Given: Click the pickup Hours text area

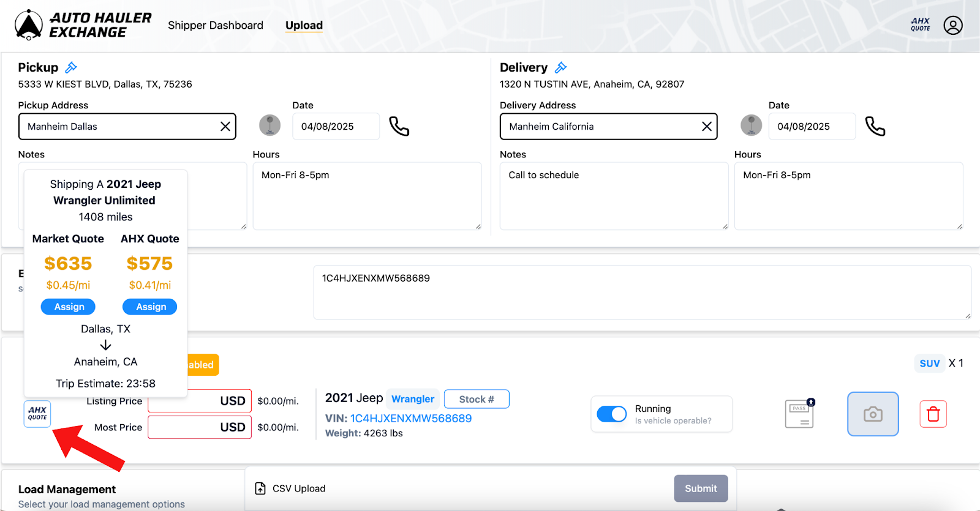Looking at the screenshot, I should 367,196.
